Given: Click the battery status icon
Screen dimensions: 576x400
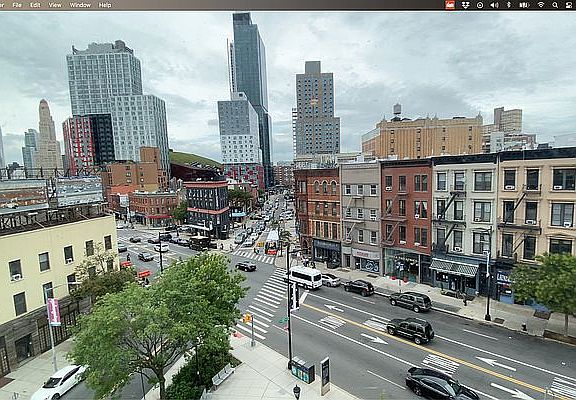Looking at the screenshot, I should coord(524,5).
